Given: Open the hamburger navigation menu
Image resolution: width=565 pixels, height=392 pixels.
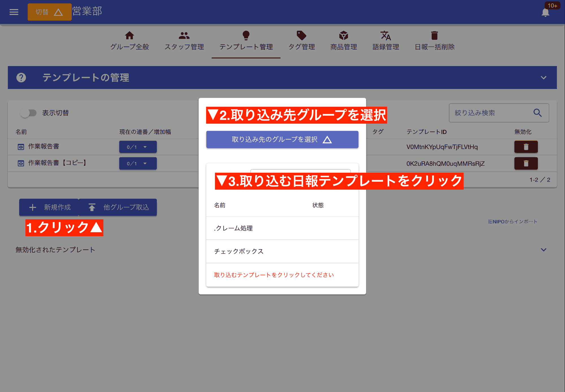Looking at the screenshot, I should tap(14, 12).
